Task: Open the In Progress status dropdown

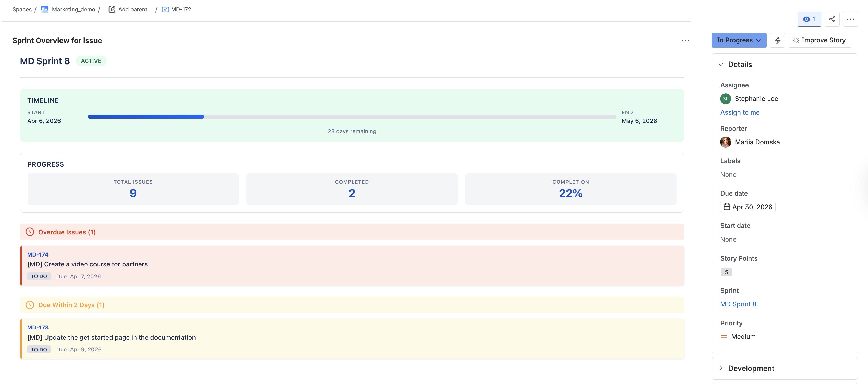Action: [x=738, y=40]
